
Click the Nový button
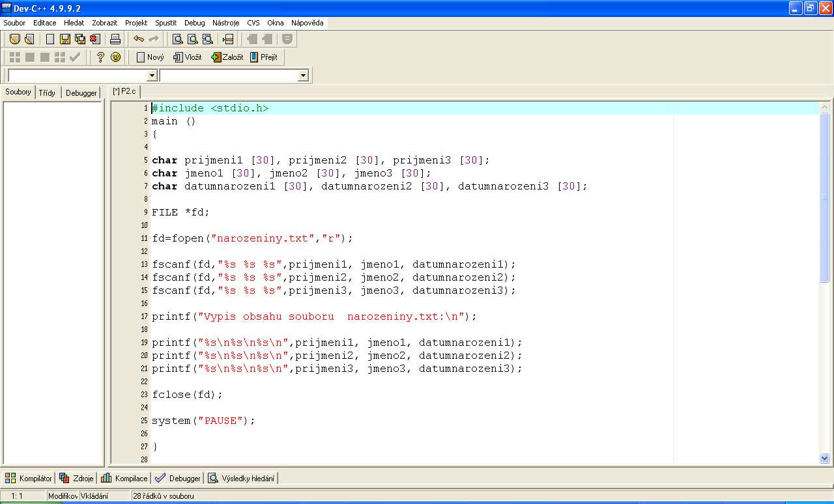click(x=150, y=57)
